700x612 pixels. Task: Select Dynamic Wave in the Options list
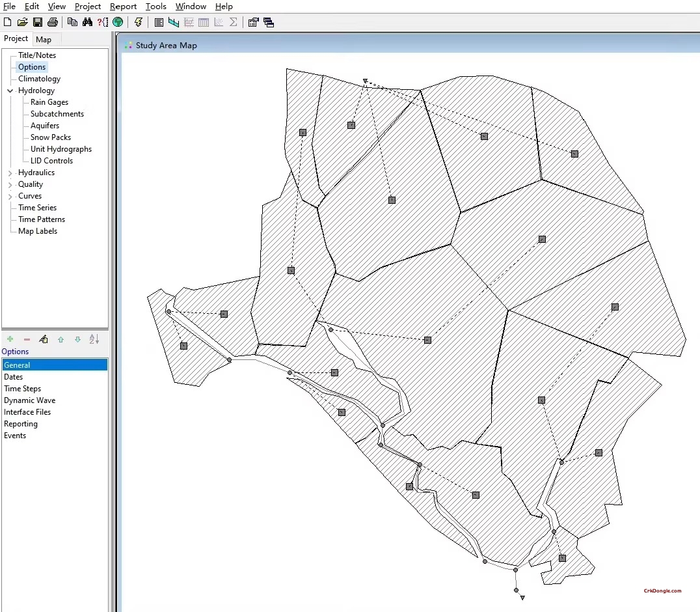coord(30,400)
